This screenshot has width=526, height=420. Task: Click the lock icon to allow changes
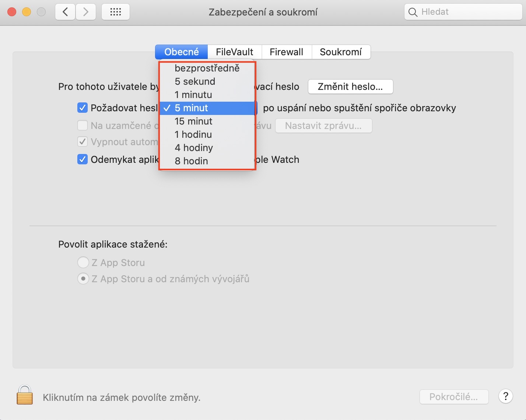pos(25,395)
